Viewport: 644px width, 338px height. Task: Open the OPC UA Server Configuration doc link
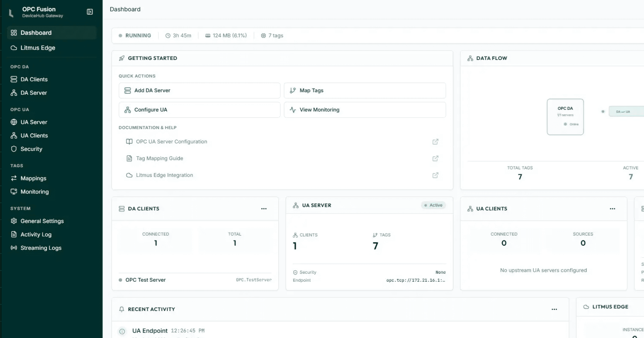(x=282, y=141)
